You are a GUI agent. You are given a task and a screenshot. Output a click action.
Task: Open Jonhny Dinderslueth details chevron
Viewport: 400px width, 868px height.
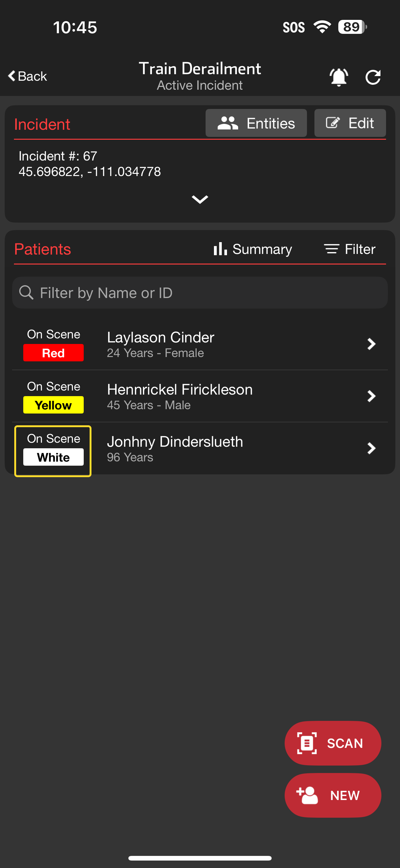[x=371, y=448]
